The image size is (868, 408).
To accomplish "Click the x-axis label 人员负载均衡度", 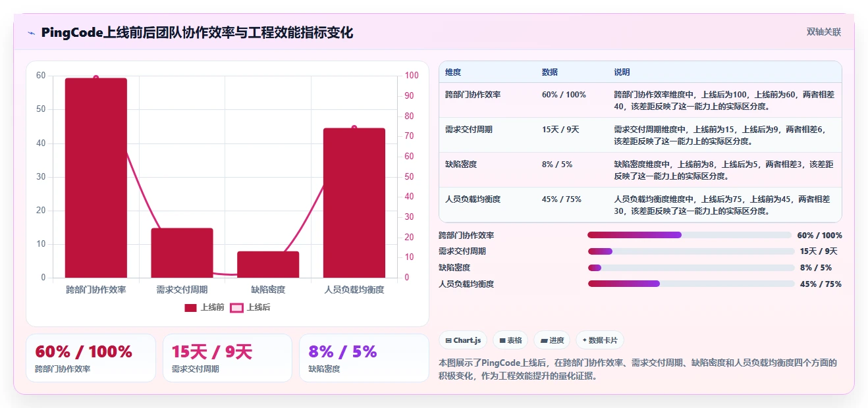I will coord(354,290).
